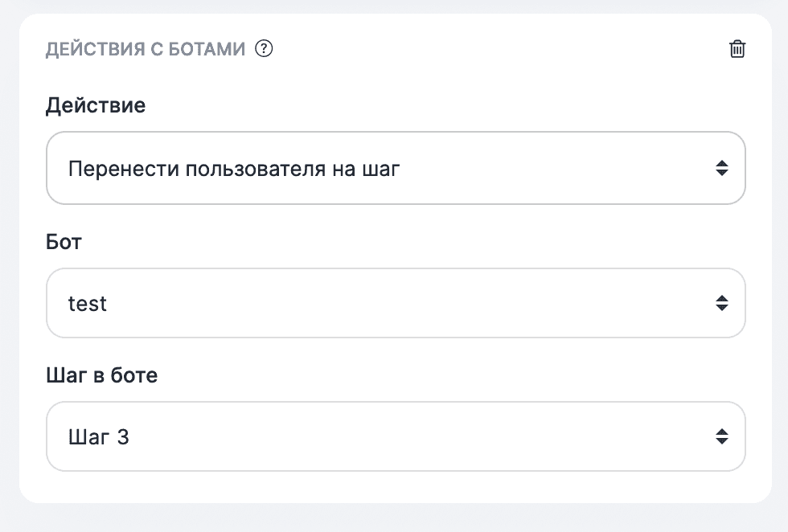Click the Бот field label
The height and width of the screenshot is (532, 788).
[63, 241]
